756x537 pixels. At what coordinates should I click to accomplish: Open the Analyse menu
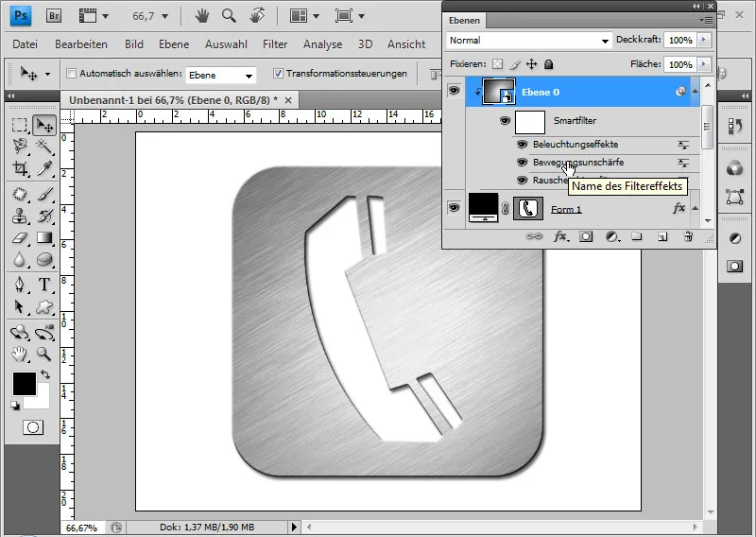(322, 44)
